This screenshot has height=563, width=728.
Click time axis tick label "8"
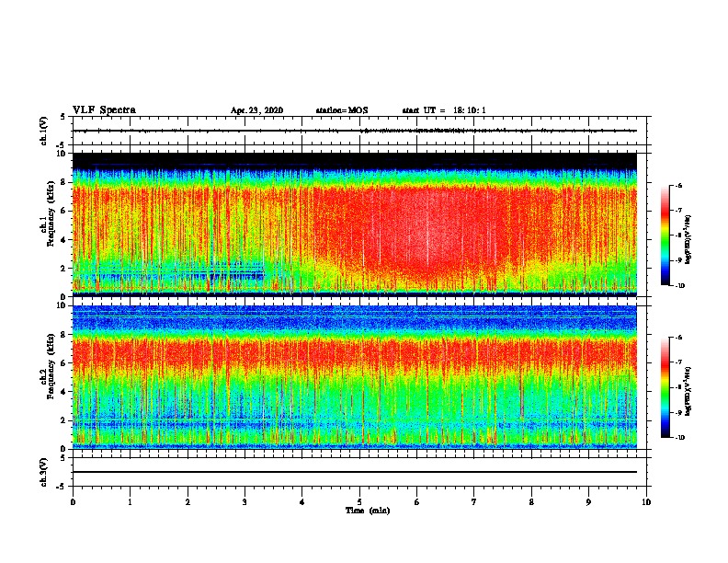[x=531, y=502]
